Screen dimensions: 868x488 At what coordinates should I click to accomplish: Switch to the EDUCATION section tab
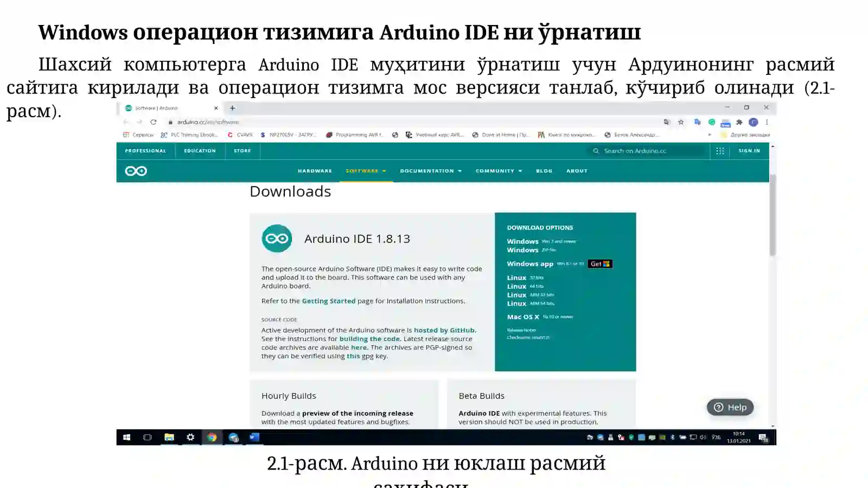click(x=200, y=151)
